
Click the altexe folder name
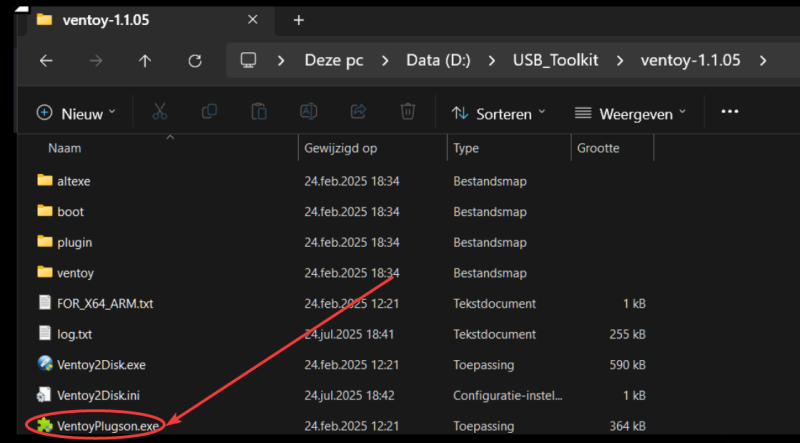click(x=74, y=181)
